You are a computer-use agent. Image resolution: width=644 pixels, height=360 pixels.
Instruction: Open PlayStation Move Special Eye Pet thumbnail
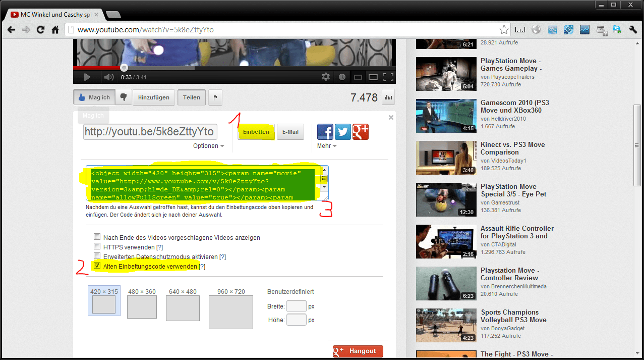446,199
